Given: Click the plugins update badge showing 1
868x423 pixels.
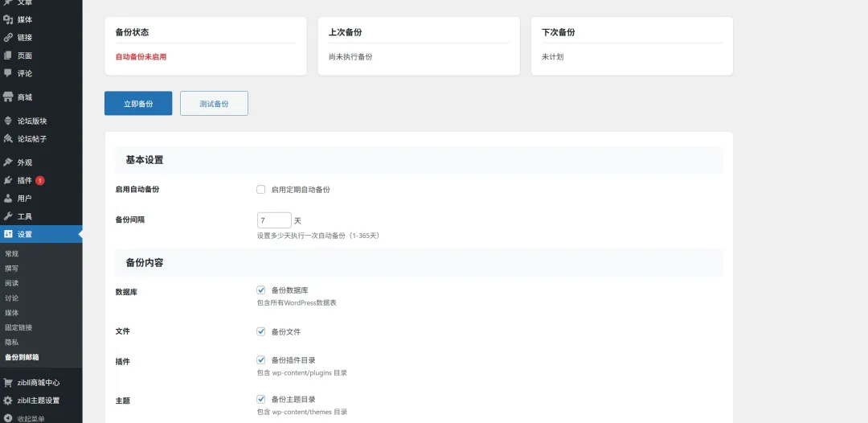Looking at the screenshot, I should point(40,180).
